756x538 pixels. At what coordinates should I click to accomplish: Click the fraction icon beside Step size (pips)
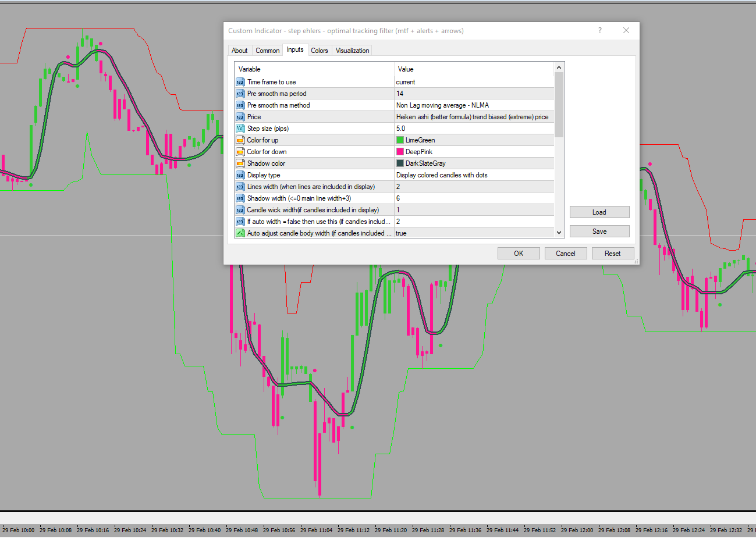tap(240, 129)
